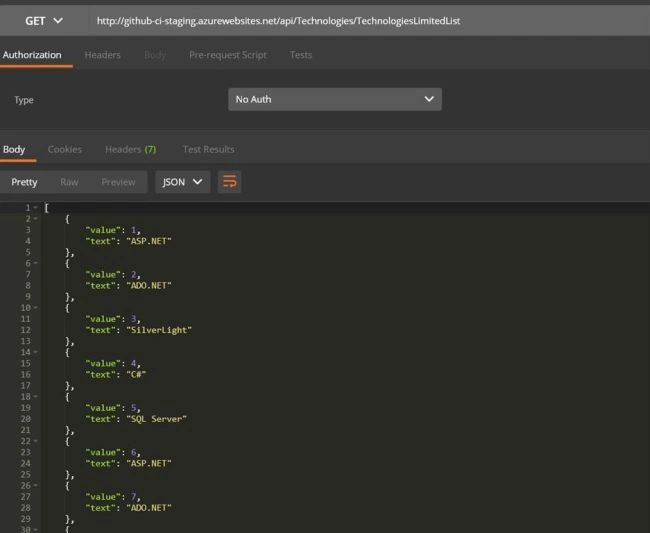Open the response Headers (7) tab
Image resolution: width=650 pixels, height=533 pixels.
(x=131, y=149)
